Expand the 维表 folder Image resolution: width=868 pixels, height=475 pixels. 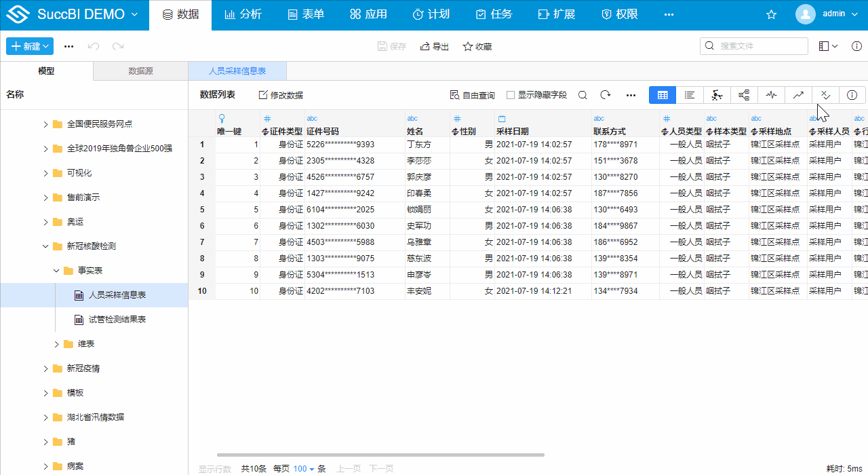[58, 344]
